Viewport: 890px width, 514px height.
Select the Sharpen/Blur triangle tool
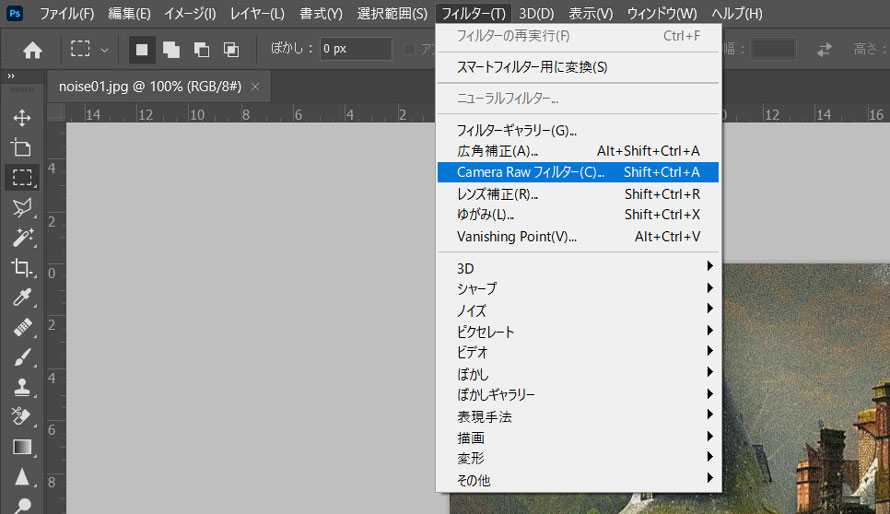[22, 477]
